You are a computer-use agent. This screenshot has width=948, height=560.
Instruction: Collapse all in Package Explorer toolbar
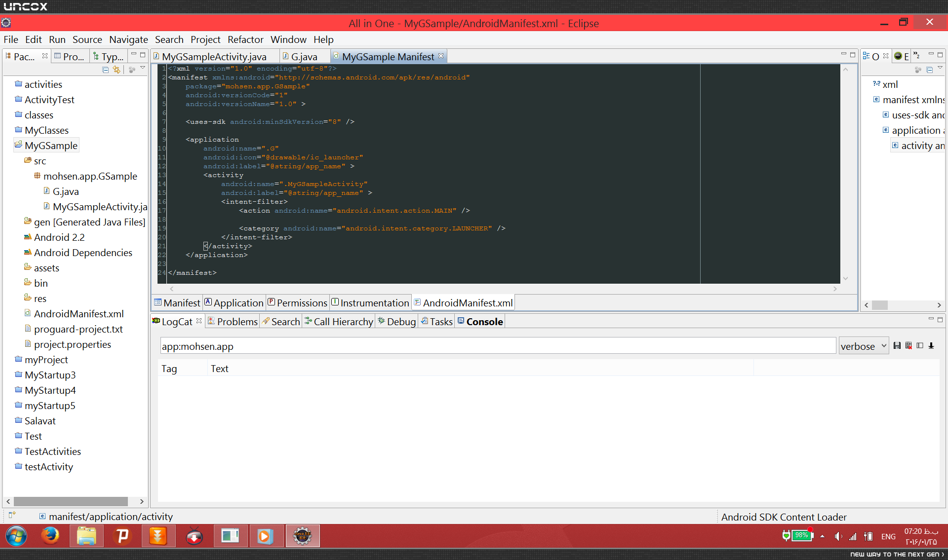pyautogui.click(x=105, y=70)
